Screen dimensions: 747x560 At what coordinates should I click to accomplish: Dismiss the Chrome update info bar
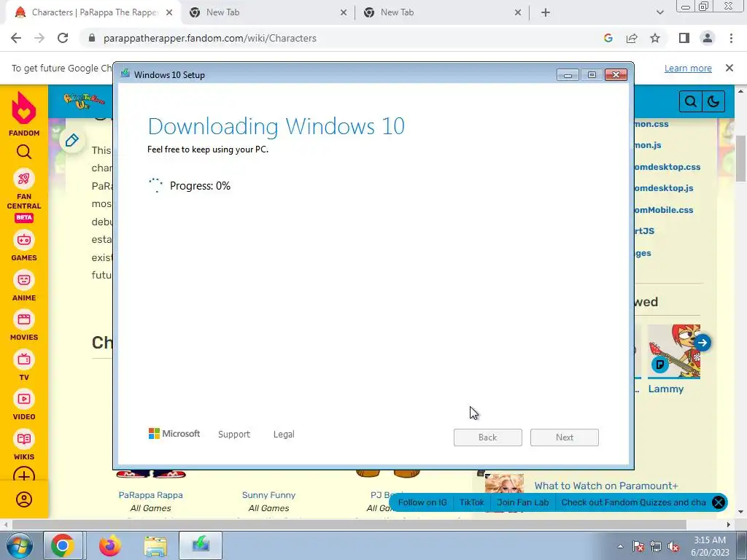729,68
